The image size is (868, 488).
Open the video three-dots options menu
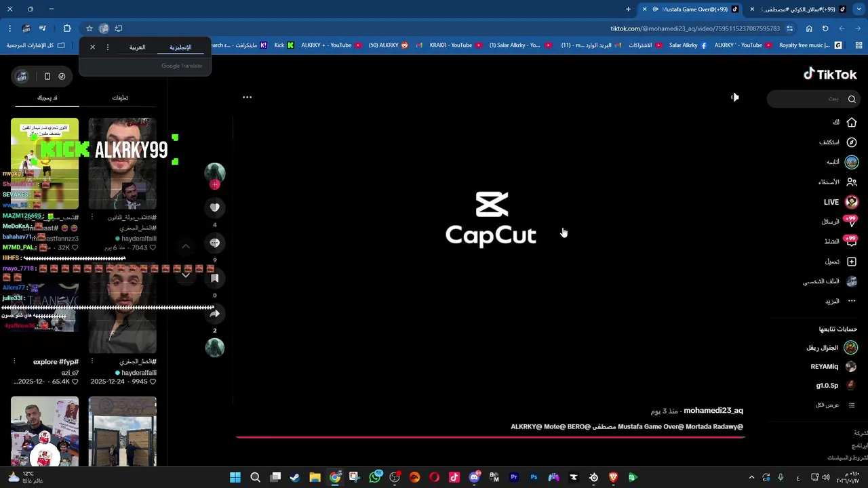point(248,97)
